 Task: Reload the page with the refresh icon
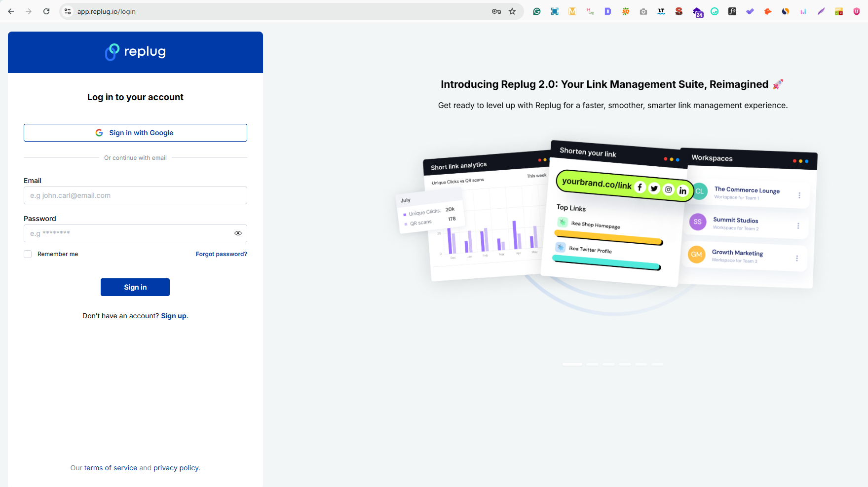click(46, 11)
